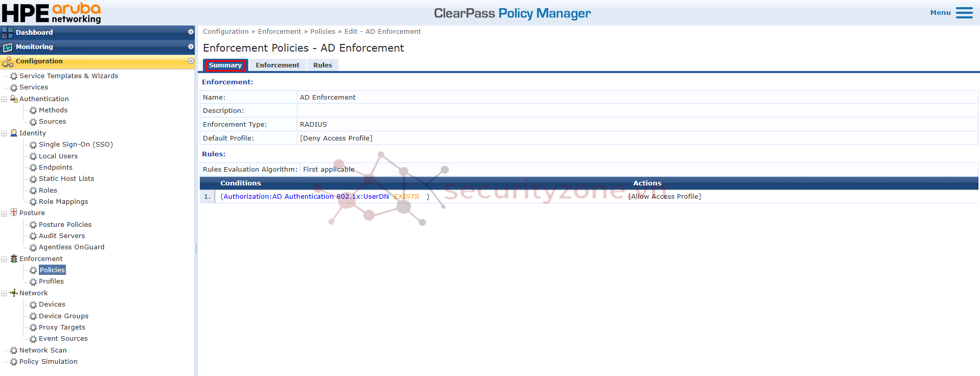Image resolution: width=980 pixels, height=376 pixels.
Task: Click the gear icon beside Proxy Targets
Action: (33, 327)
